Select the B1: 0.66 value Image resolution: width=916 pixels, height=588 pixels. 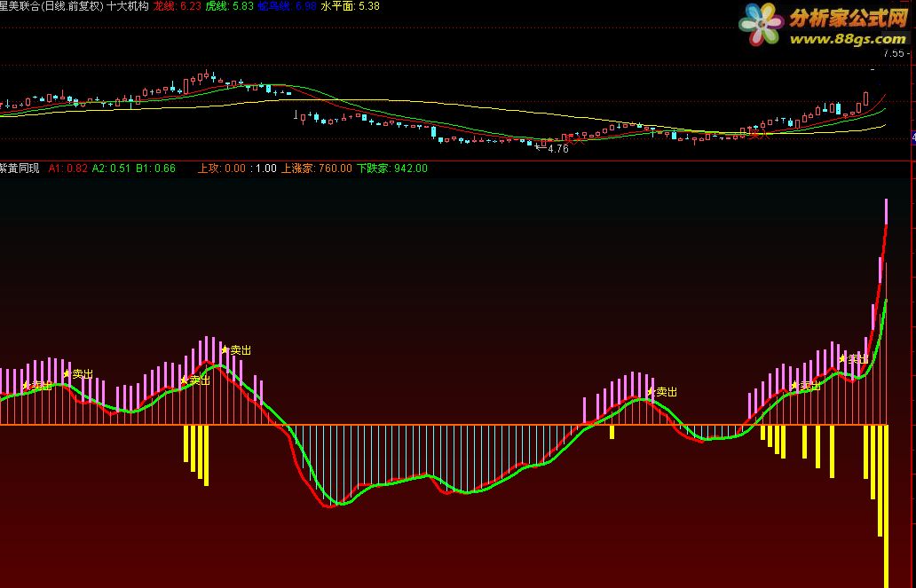pyautogui.click(x=155, y=169)
